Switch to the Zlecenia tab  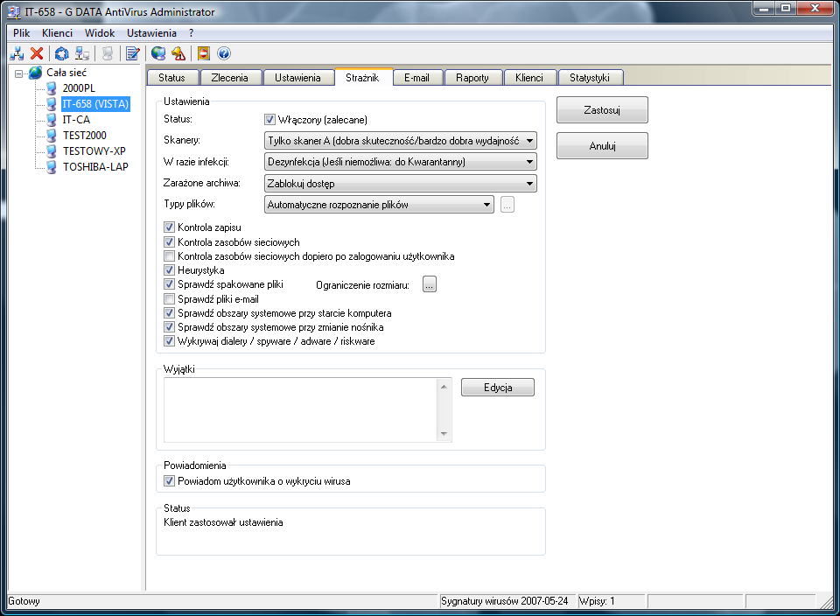(230, 78)
